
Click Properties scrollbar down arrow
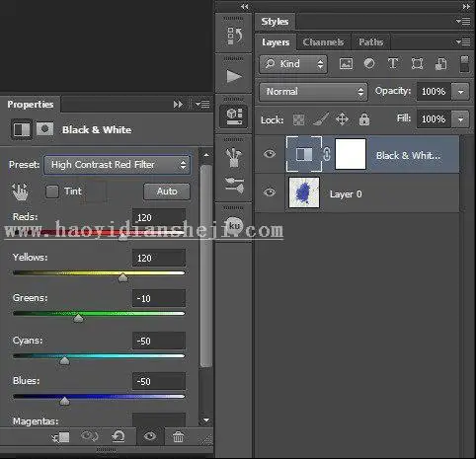pos(206,420)
